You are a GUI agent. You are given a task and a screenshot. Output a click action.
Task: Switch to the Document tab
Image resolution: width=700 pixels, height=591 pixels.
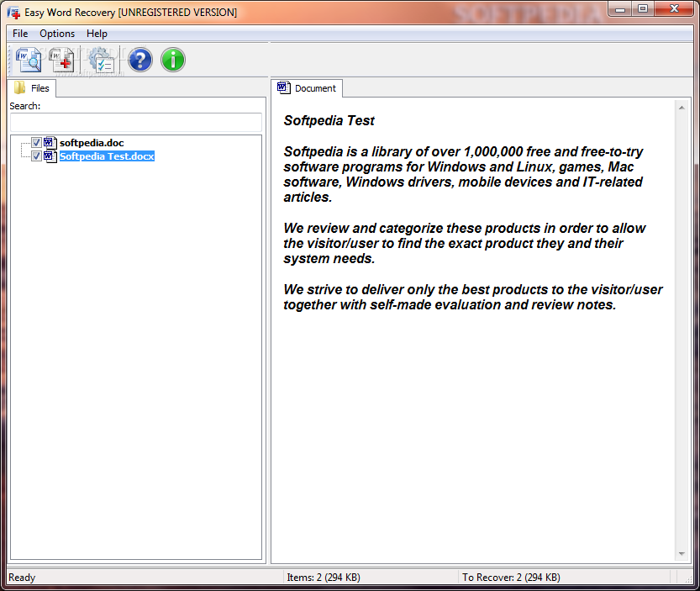(x=307, y=88)
